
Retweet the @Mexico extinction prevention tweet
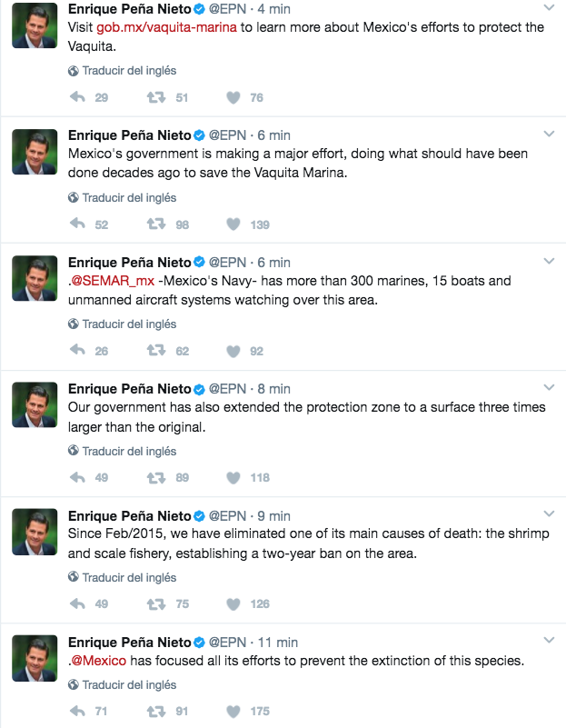click(x=154, y=711)
